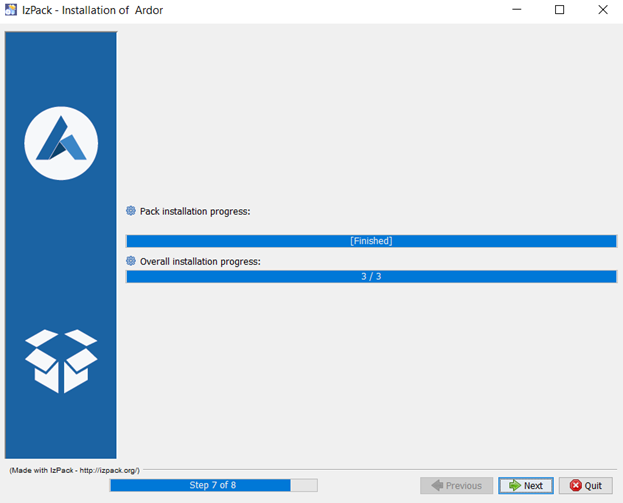
Task: Click the overall progress bar showing 3 / 3
Action: coord(371,276)
